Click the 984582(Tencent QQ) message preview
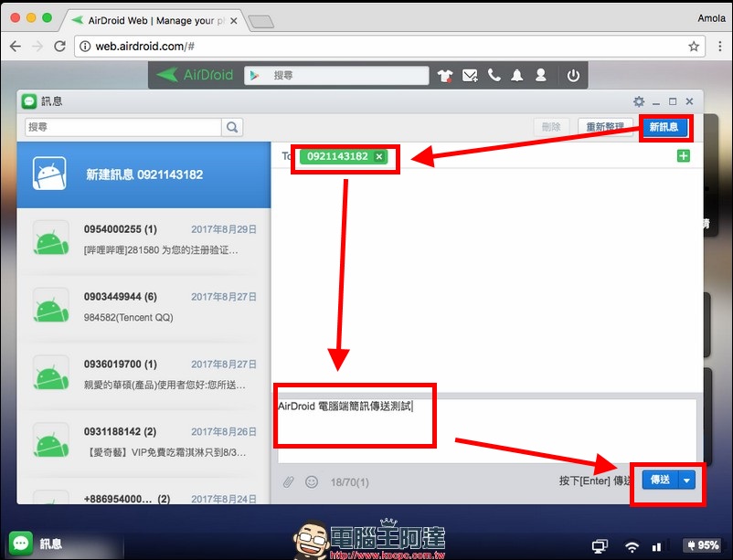The width and height of the screenshot is (733, 560). coord(129,317)
